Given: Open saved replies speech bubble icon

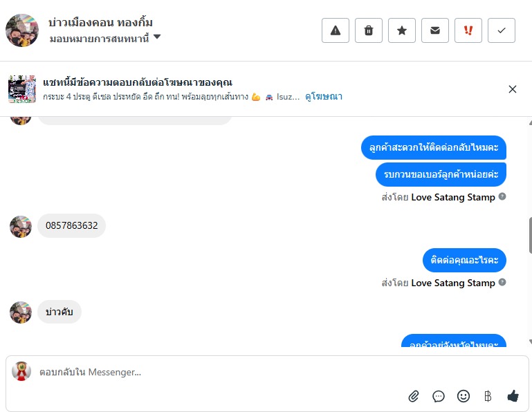Looking at the screenshot, I should 439,396.
